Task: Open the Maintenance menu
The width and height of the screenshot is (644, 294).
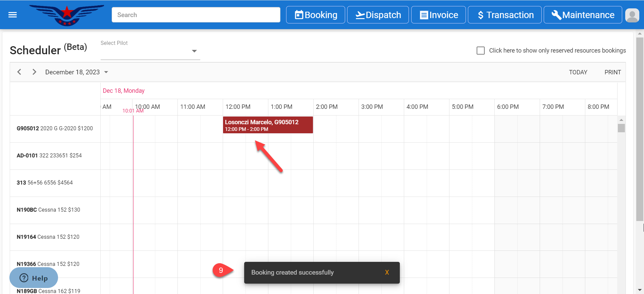Action: 583,15
